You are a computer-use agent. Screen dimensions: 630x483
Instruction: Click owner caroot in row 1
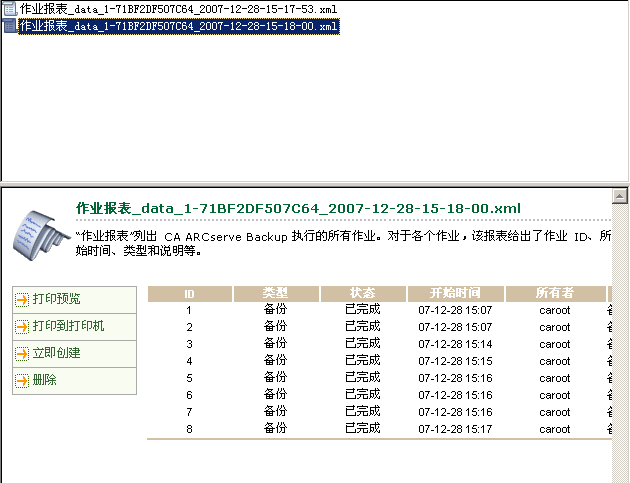click(555, 310)
